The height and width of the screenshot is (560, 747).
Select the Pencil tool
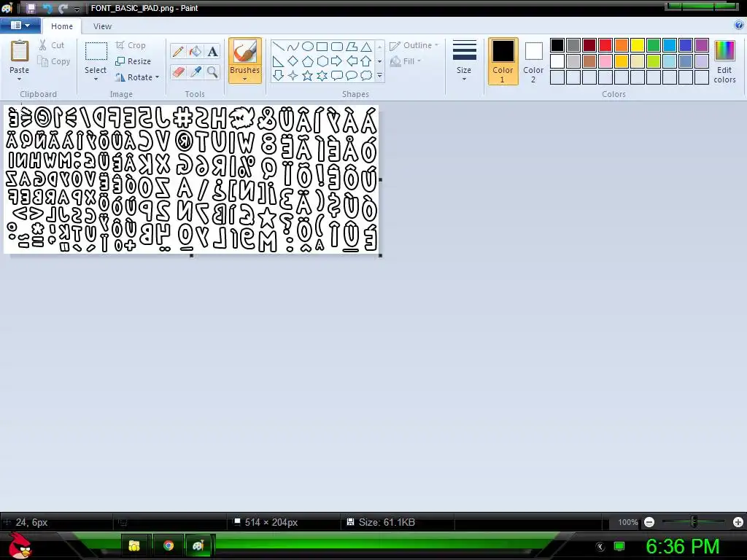(178, 52)
